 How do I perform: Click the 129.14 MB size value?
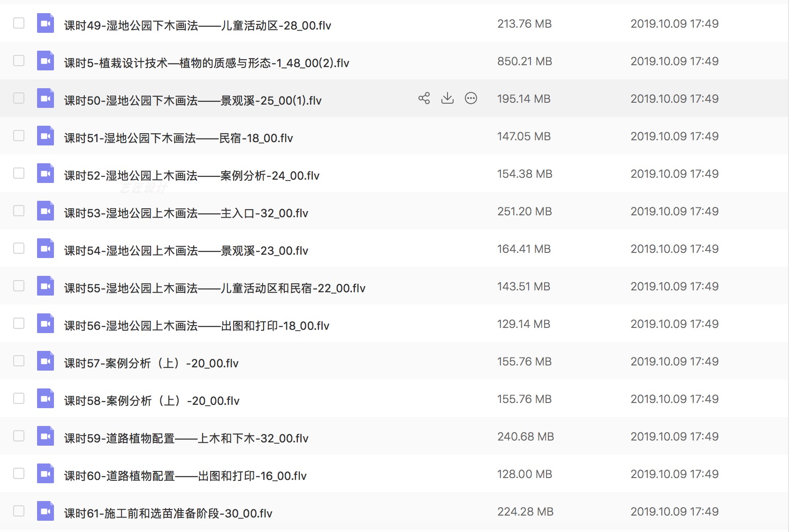tap(523, 324)
